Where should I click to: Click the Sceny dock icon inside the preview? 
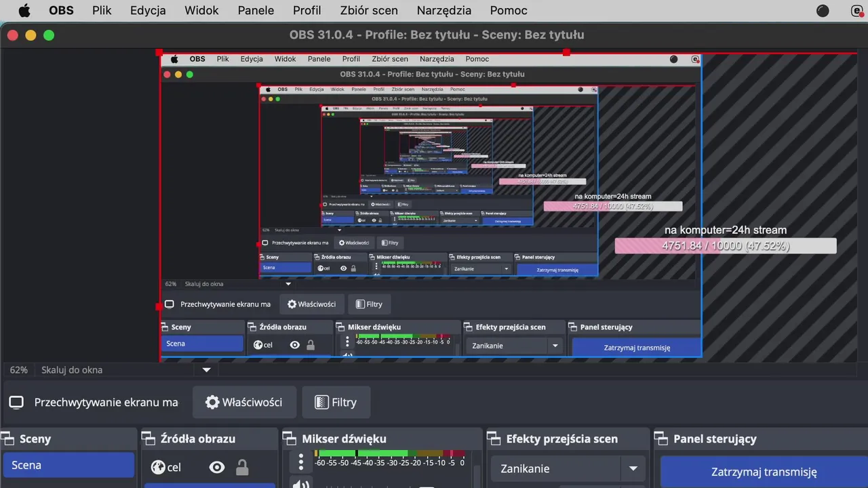coord(165,327)
